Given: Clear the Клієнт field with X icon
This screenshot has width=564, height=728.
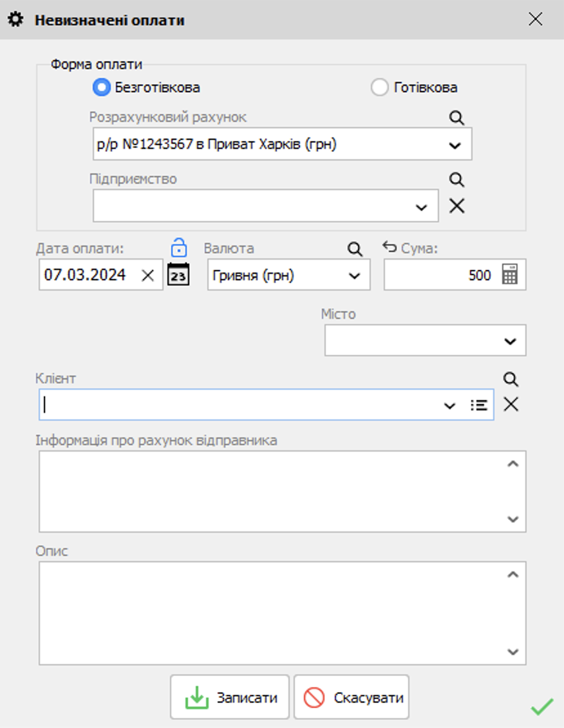Looking at the screenshot, I should point(511,405).
